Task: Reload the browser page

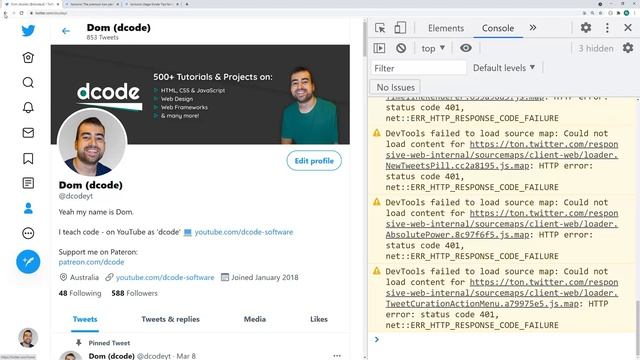Action: click(22, 13)
